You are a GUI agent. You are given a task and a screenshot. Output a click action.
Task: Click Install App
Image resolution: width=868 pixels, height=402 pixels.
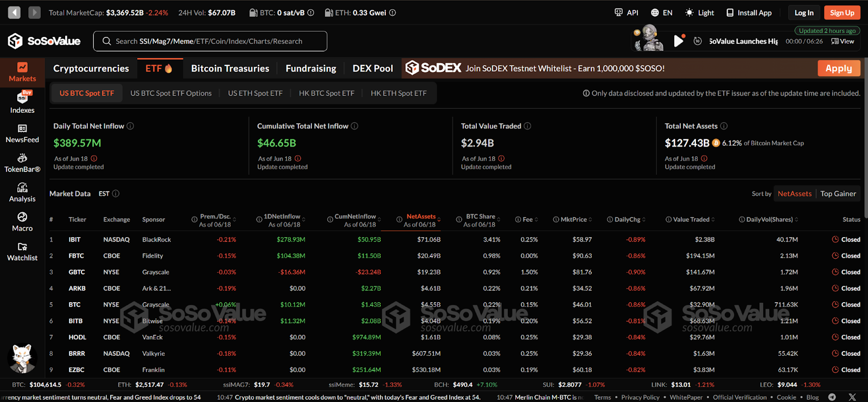[x=749, y=12]
